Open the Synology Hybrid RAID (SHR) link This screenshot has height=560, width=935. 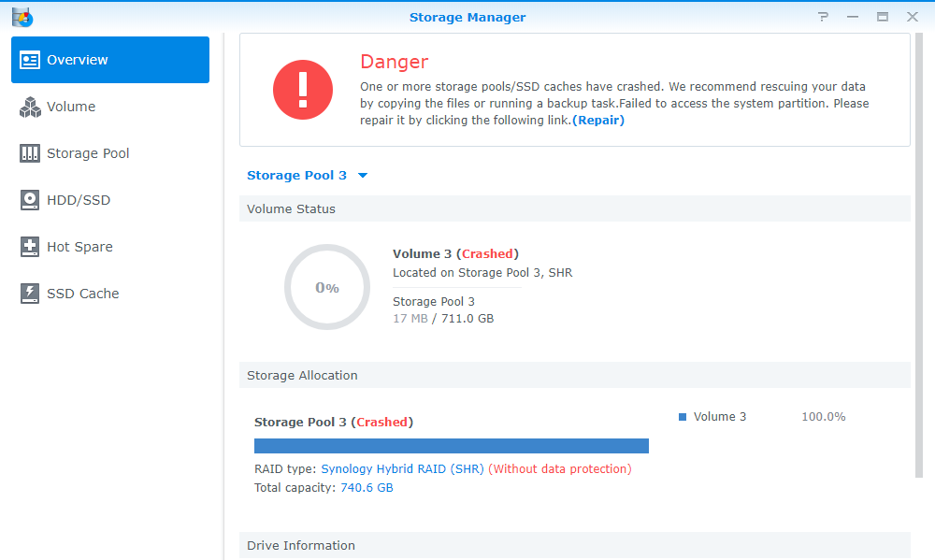coord(402,469)
